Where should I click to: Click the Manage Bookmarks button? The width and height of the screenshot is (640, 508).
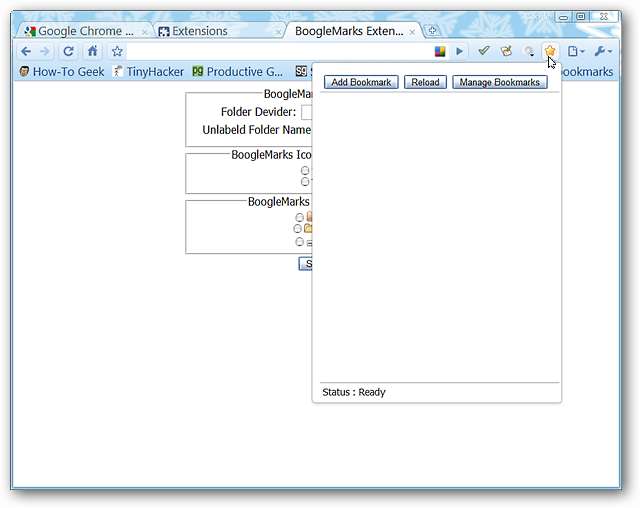pos(500,82)
